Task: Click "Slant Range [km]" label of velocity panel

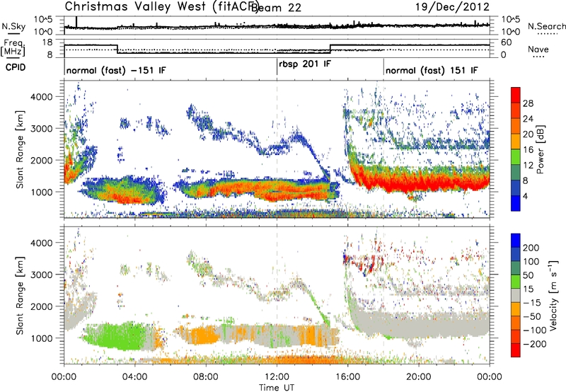Action: click(21, 295)
